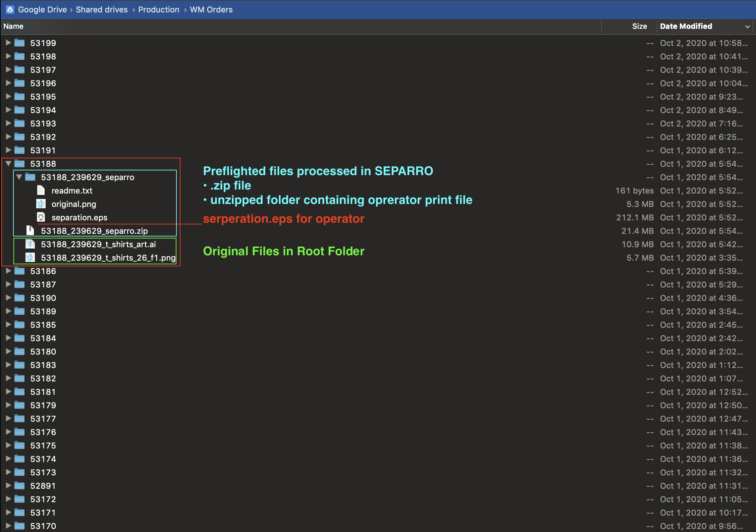Click the readme.txt document icon

coord(41,191)
